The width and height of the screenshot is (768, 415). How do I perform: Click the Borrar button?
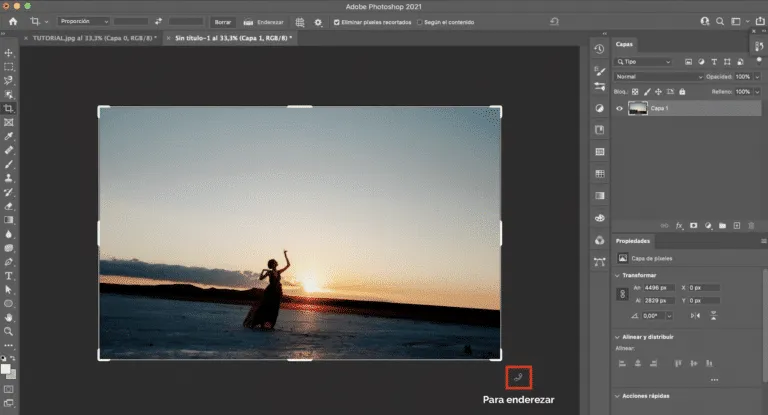click(x=223, y=22)
